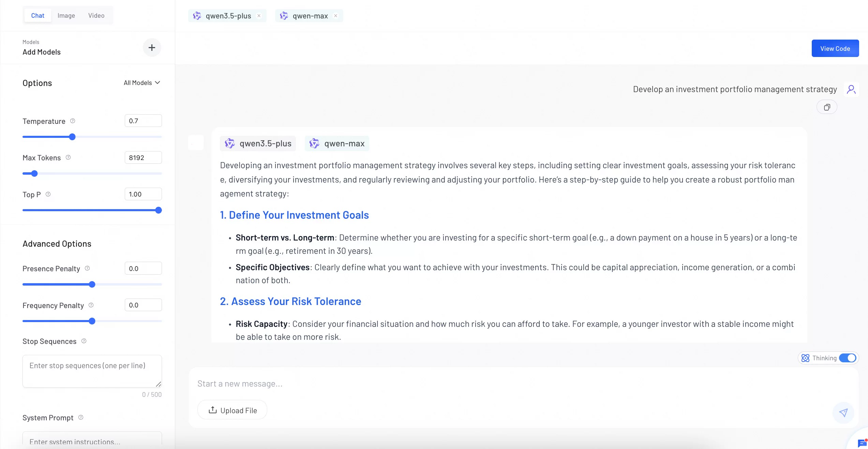Click the Upload File button
Screen dimensions: 868x449
(x=232, y=410)
